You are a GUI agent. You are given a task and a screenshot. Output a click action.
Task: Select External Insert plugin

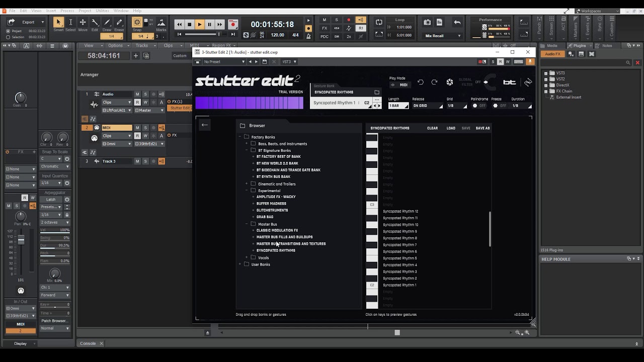click(569, 97)
